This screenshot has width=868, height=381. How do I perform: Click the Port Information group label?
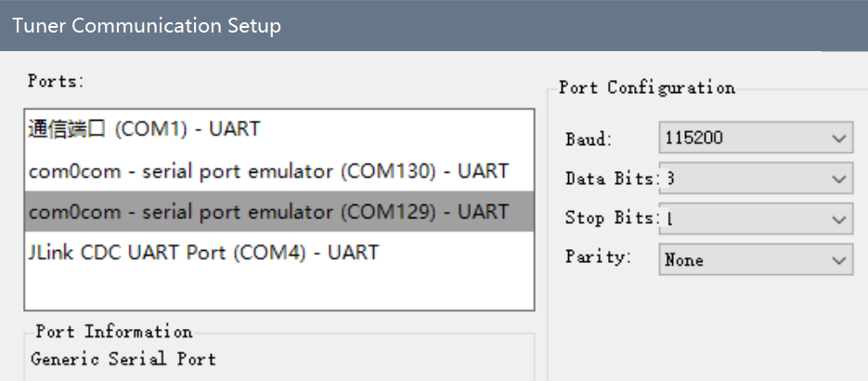[x=114, y=332]
